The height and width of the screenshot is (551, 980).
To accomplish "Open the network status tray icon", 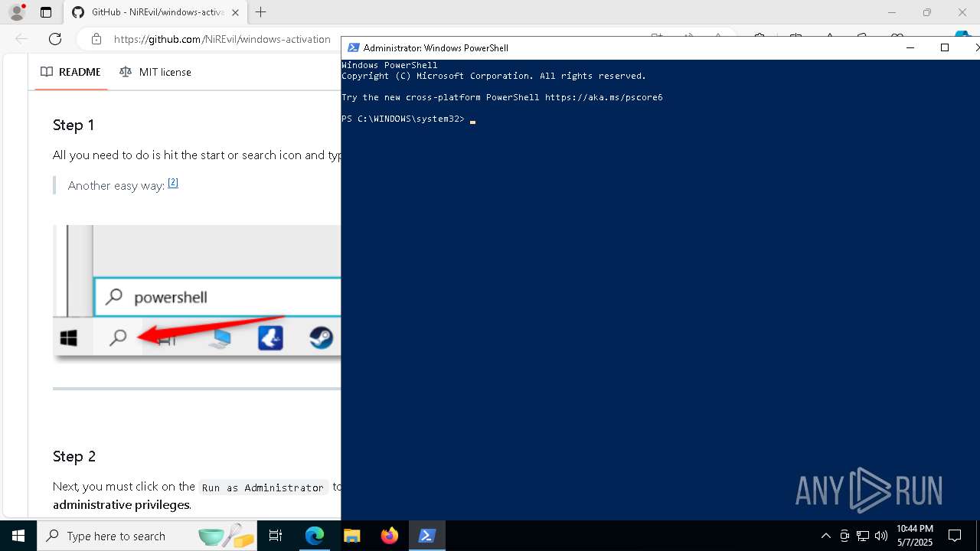I will [x=863, y=536].
